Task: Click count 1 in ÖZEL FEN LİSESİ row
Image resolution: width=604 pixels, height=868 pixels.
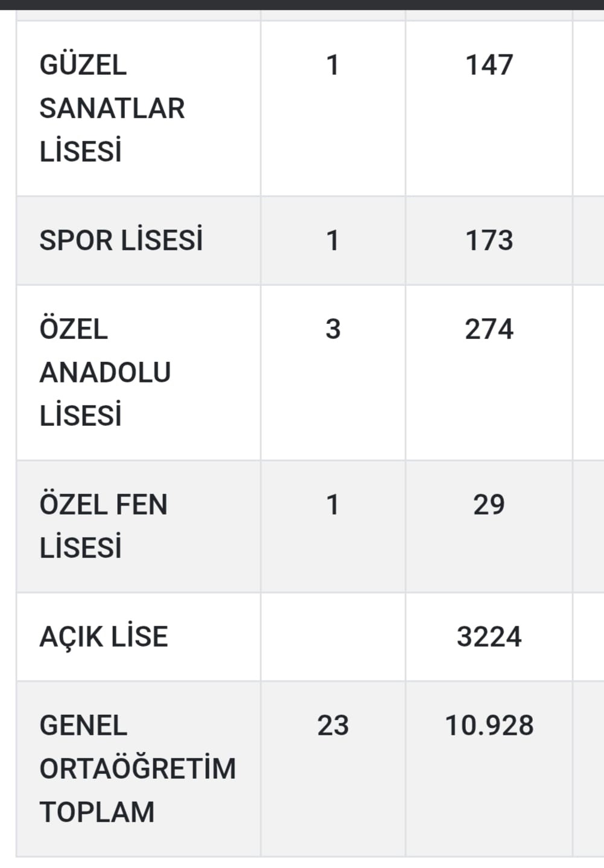Action: pos(332,505)
